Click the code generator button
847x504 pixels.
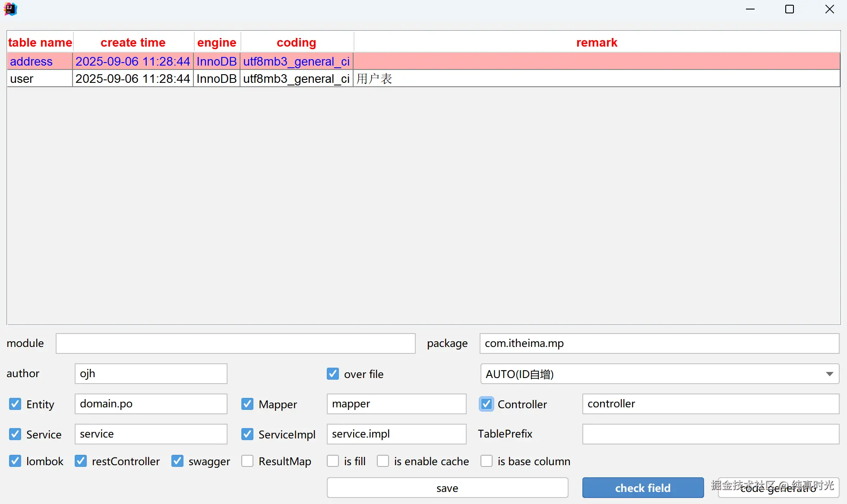click(778, 488)
